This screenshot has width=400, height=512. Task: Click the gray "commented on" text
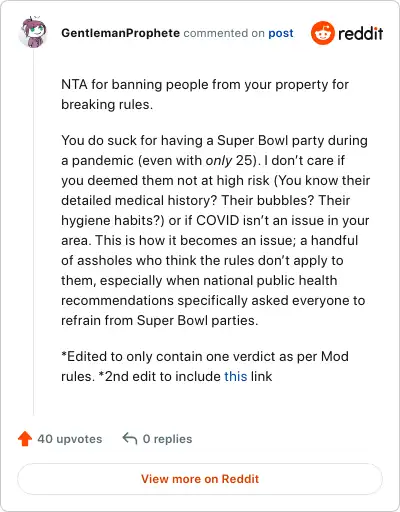pos(224,33)
